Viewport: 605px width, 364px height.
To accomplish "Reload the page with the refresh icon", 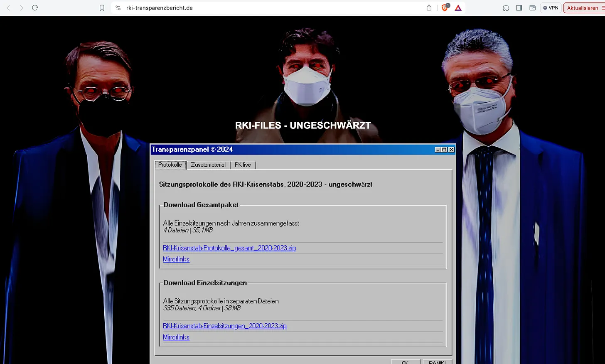I will [35, 8].
